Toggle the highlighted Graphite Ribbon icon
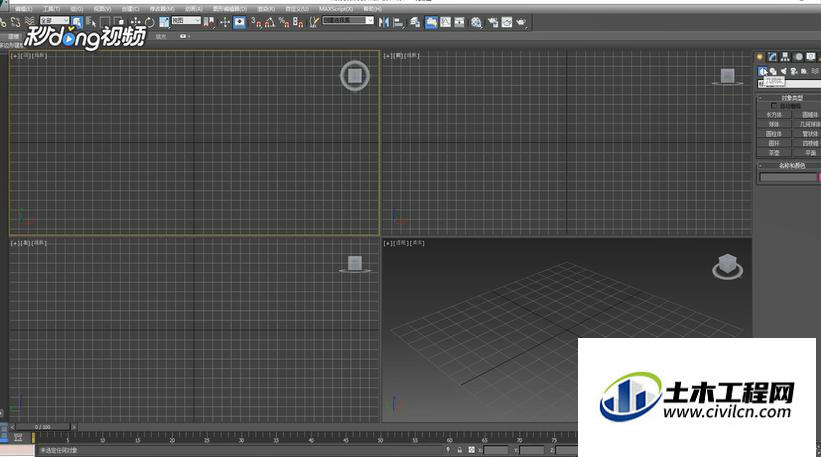821x457 pixels. (431, 22)
